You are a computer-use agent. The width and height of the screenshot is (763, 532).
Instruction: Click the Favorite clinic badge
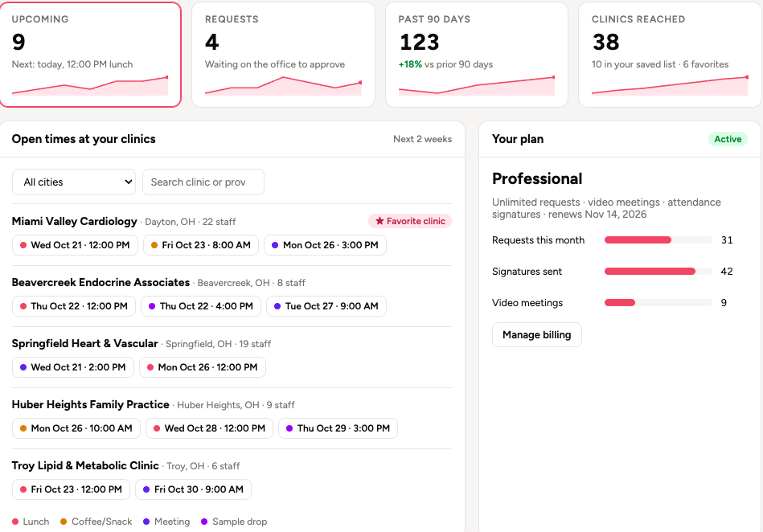(x=410, y=221)
